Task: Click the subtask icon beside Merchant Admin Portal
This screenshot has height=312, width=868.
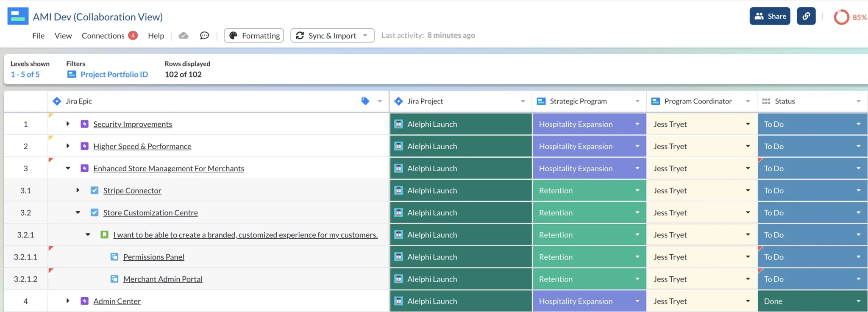Action: [x=114, y=279]
